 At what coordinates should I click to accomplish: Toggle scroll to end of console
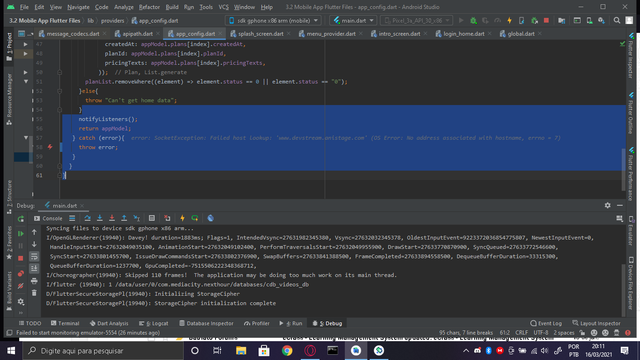point(34,268)
